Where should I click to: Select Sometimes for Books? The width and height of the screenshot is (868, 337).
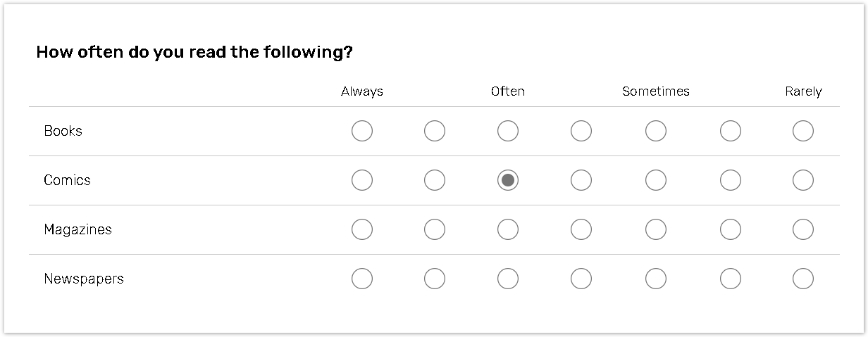(x=655, y=131)
